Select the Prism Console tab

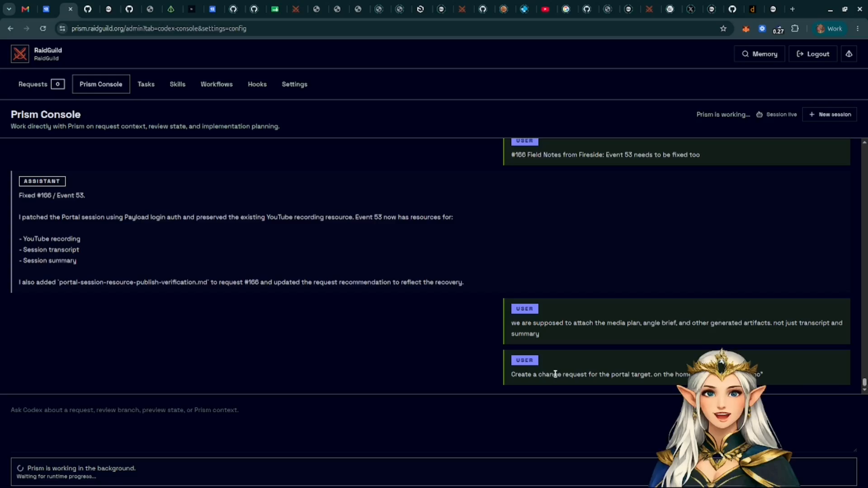pyautogui.click(x=101, y=84)
